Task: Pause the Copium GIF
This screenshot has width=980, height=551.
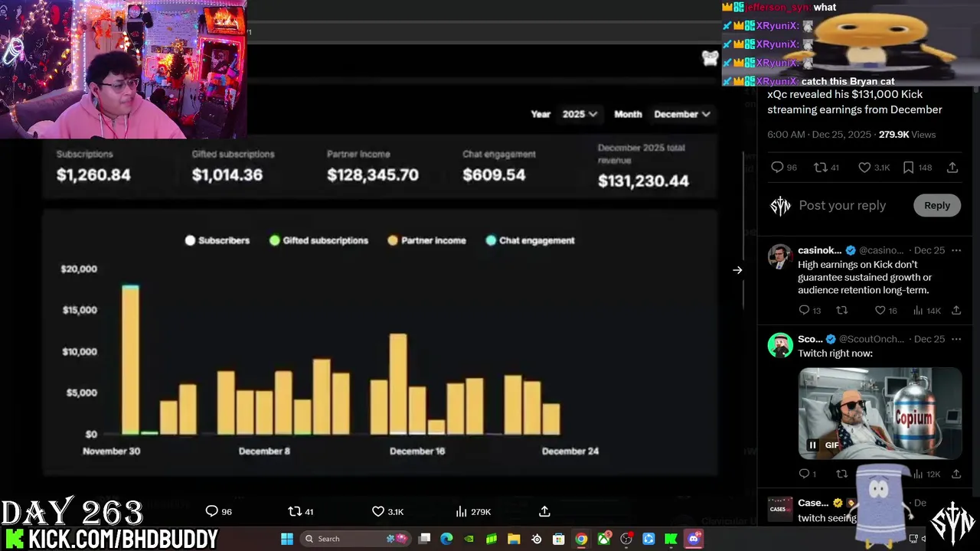Action: coord(812,445)
